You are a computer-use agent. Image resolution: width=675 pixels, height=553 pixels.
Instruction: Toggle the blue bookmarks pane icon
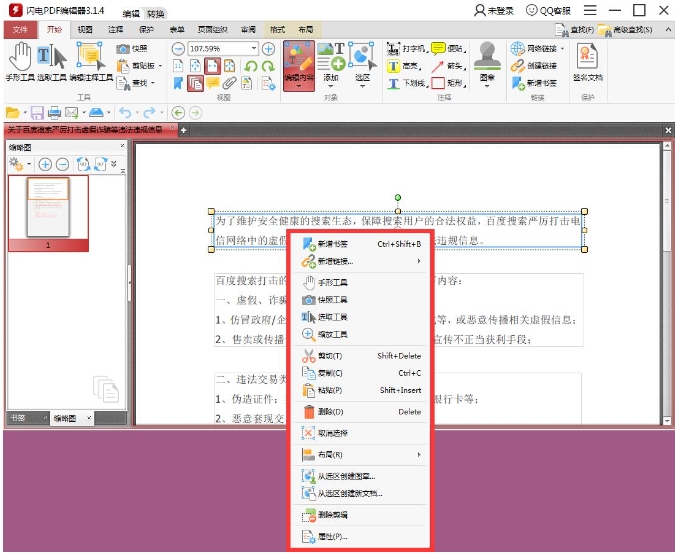(178, 83)
